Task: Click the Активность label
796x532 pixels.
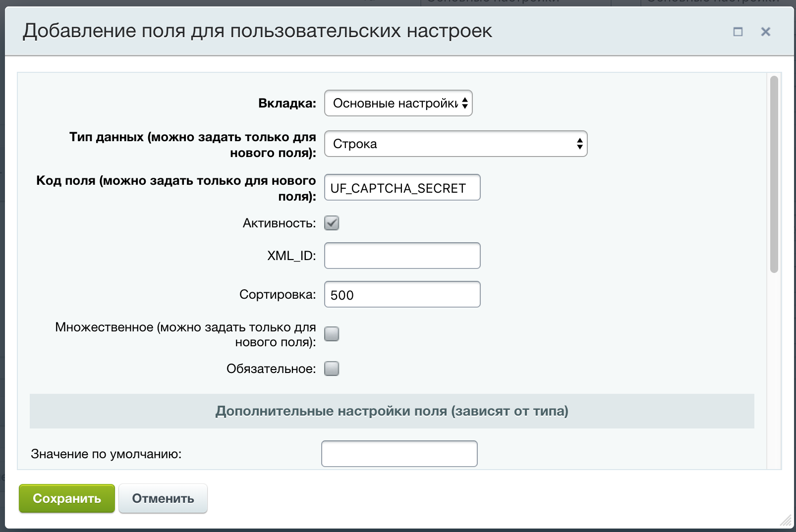Action: click(279, 223)
